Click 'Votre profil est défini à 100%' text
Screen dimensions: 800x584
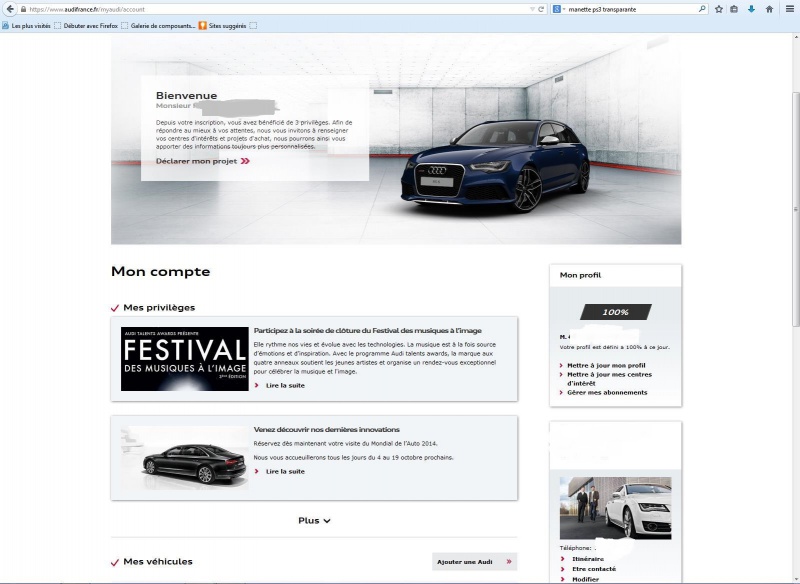[x=614, y=347]
